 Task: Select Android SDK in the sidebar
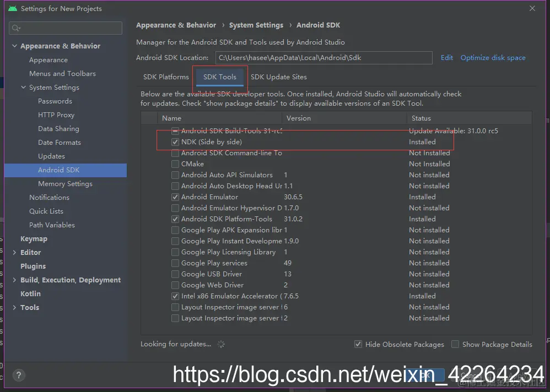tap(66, 170)
